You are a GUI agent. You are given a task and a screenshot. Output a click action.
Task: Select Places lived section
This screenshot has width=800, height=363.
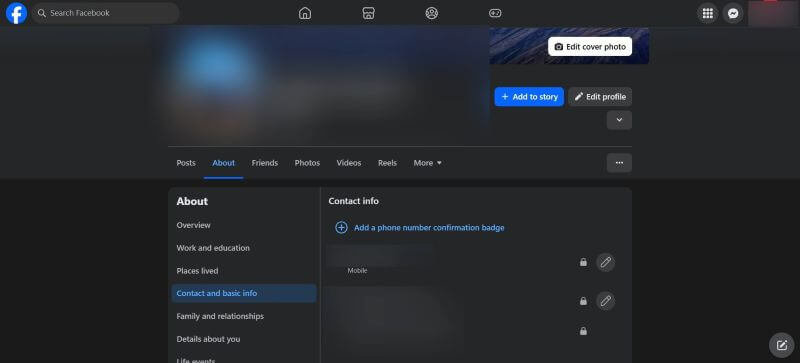click(244, 271)
